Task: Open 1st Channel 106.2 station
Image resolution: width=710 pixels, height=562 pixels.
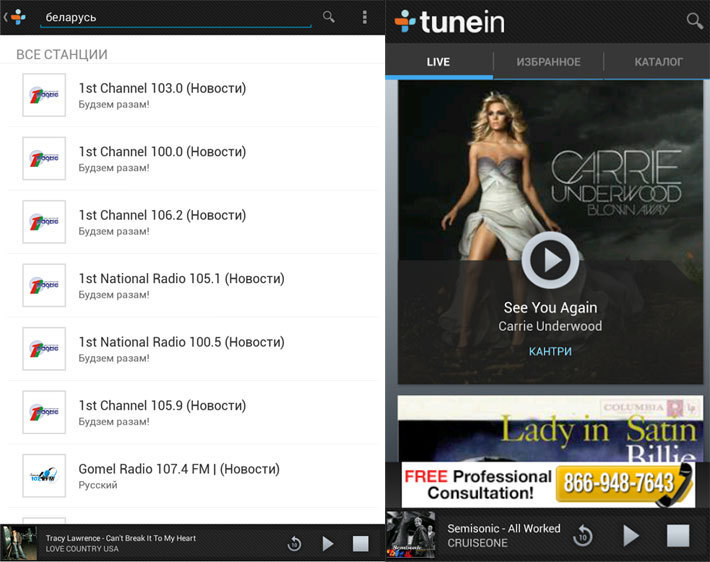Action: (192, 222)
